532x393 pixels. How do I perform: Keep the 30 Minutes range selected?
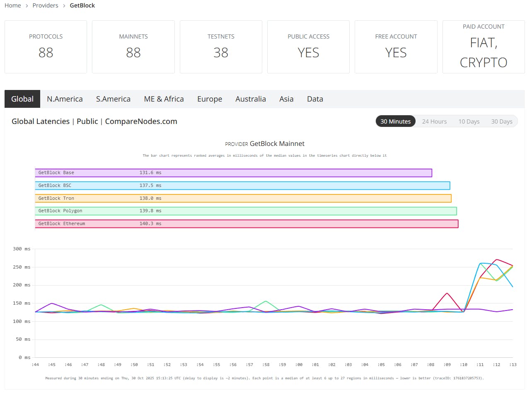[x=395, y=121]
